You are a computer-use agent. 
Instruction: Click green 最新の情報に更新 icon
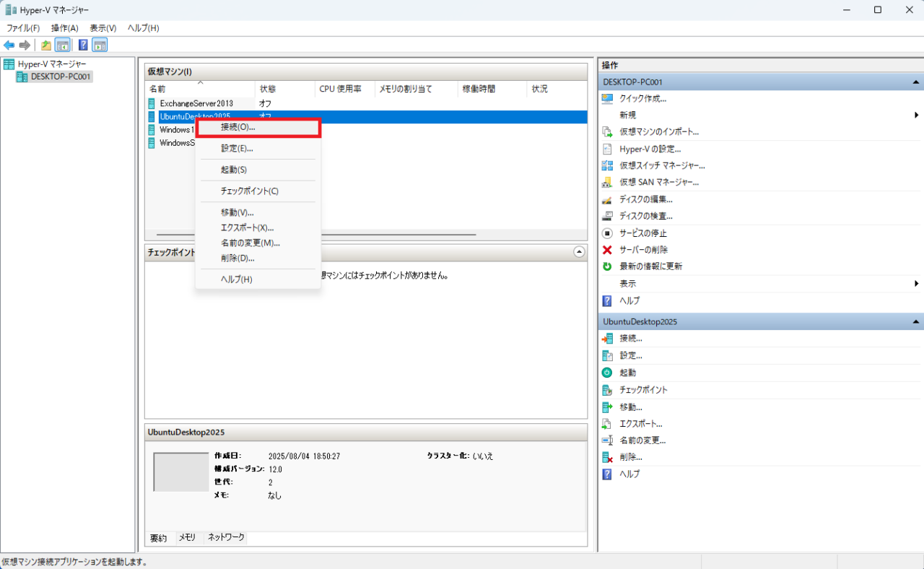tap(607, 266)
